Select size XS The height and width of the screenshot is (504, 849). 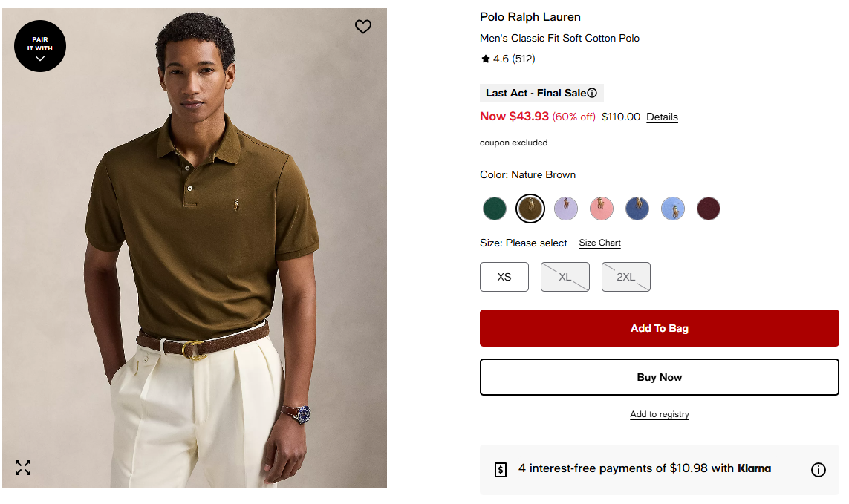point(504,277)
